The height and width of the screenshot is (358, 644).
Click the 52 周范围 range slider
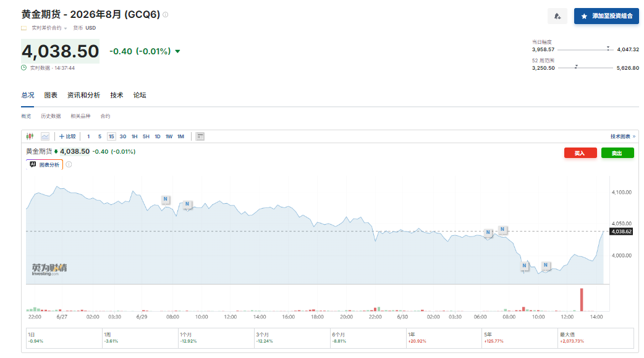585,68
